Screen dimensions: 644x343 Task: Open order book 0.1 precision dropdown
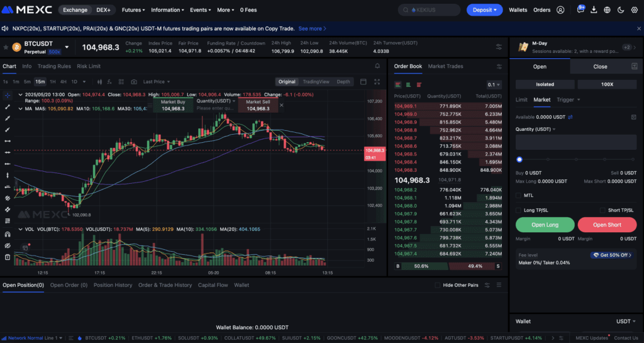click(494, 84)
